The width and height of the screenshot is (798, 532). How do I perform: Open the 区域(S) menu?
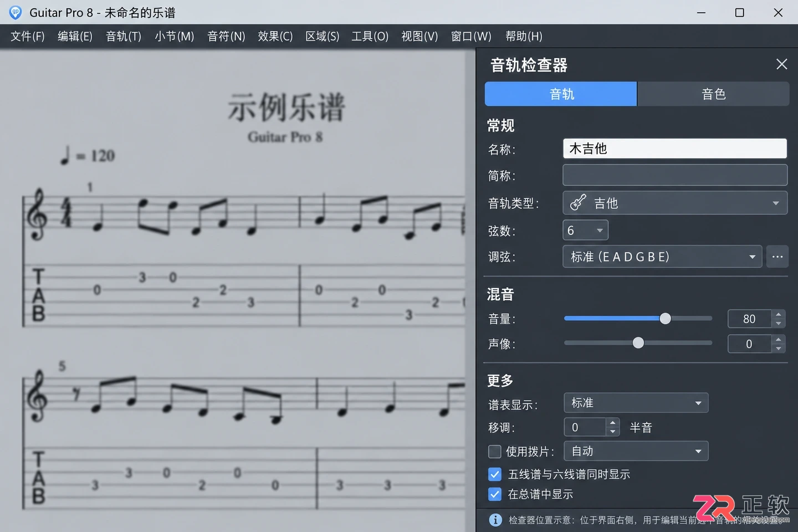click(323, 37)
